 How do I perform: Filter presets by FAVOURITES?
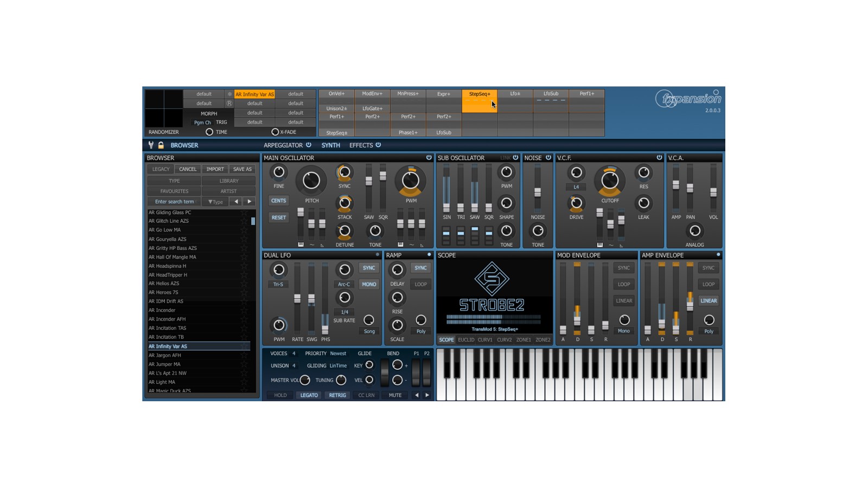[174, 191]
